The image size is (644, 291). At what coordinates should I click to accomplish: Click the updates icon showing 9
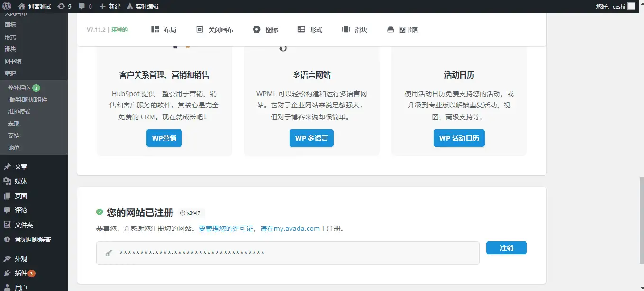coord(62,7)
